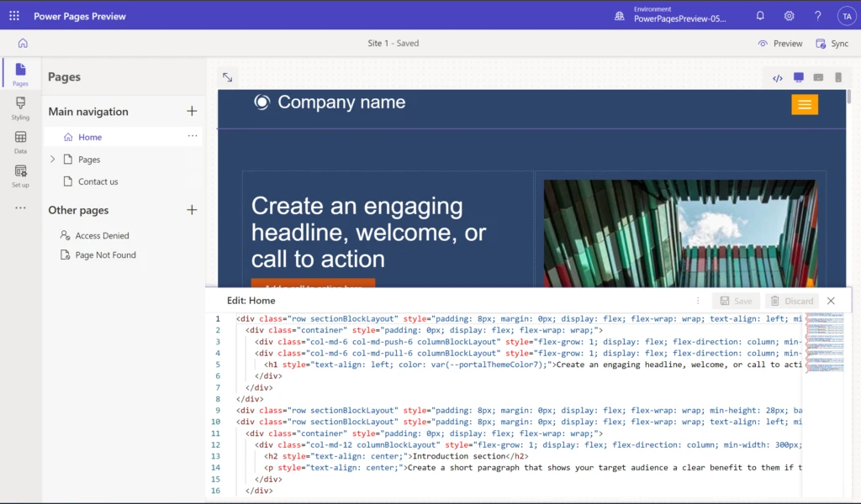The height and width of the screenshot is (504, 861).
Task: Click the Discard button in Edit: Home
Action: point(792,300)
